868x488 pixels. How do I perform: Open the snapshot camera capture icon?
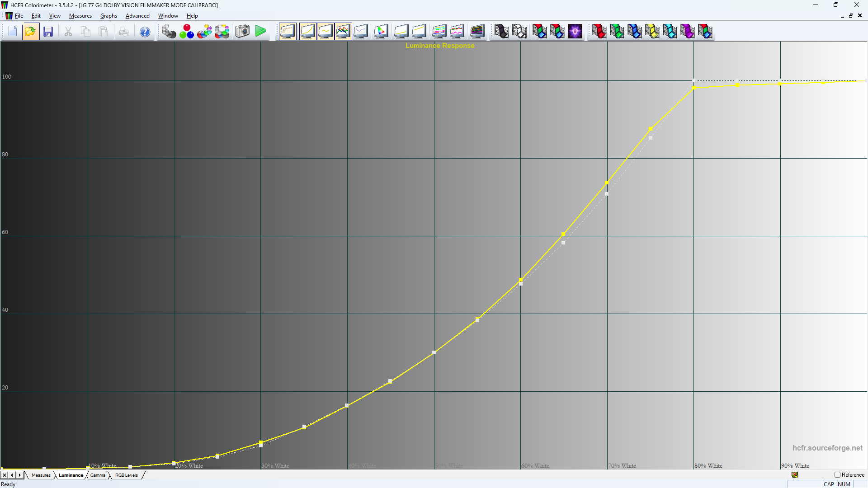(x=242, y=31)
